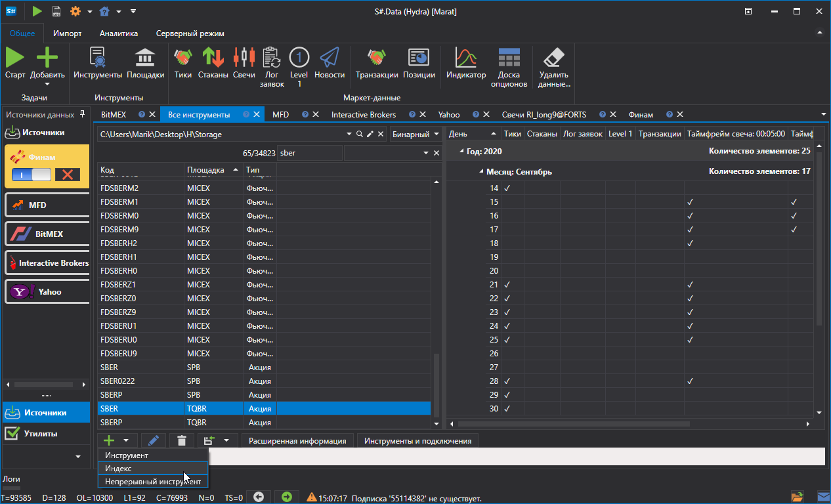
Task: Select Индекс from the popup menu
Action: coord(153,469)
